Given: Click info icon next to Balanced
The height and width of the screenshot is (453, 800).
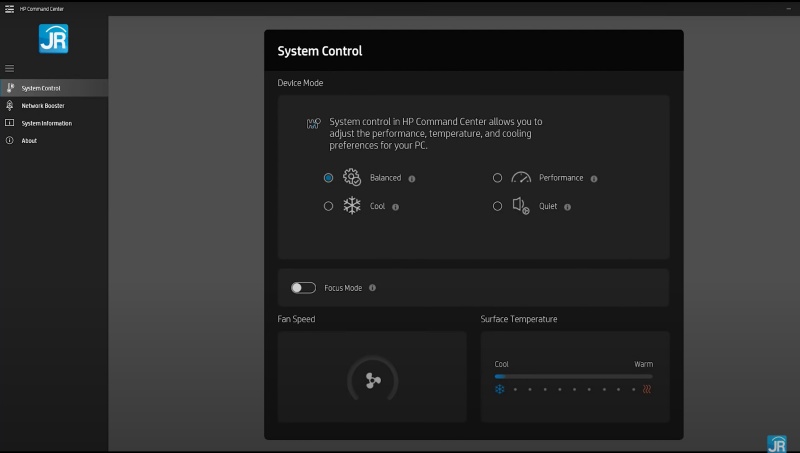Looking at the screenshot, I should click(412, 179).
